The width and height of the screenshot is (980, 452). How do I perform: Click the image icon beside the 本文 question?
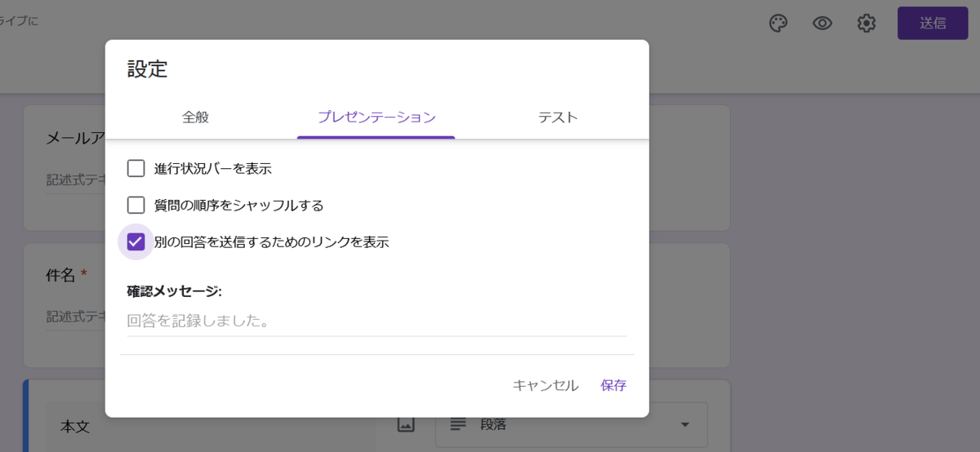click(x=406, y=424)
